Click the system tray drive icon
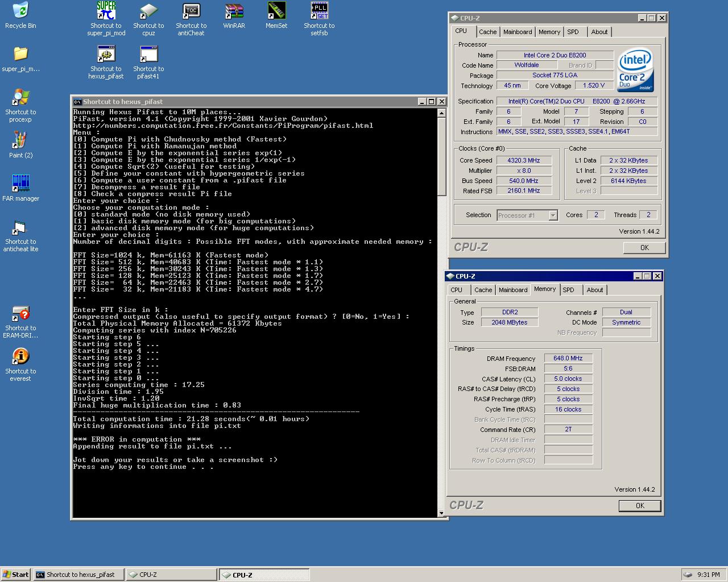 (x=688, y=575)
